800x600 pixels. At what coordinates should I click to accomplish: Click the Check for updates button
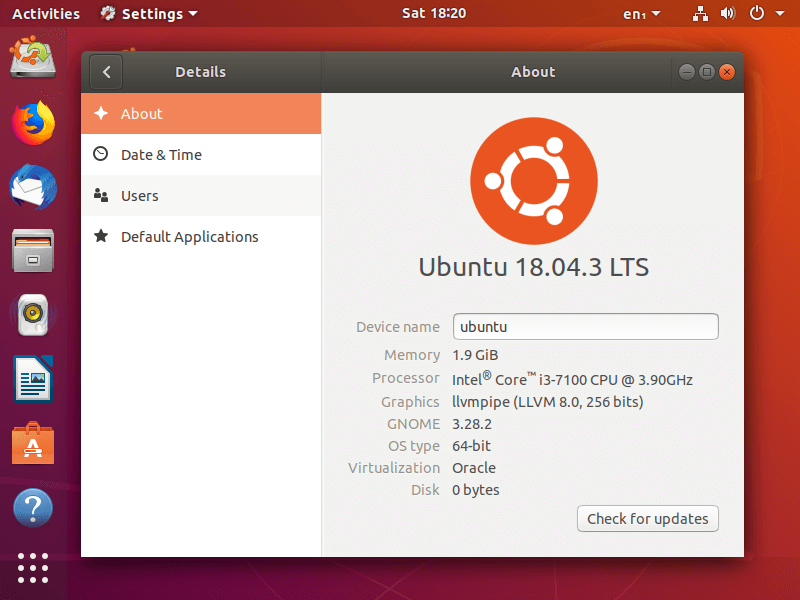pyautogui.click(x=648, y=519)
